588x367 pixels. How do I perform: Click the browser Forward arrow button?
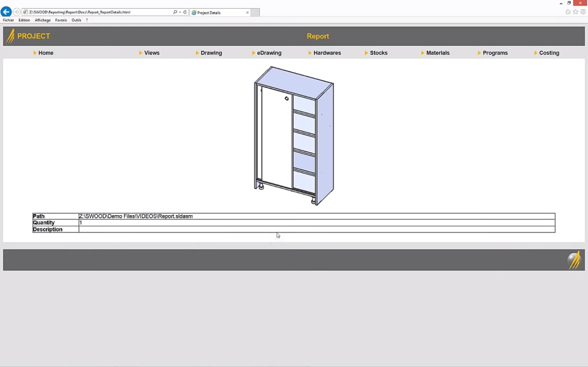(17, 12)
